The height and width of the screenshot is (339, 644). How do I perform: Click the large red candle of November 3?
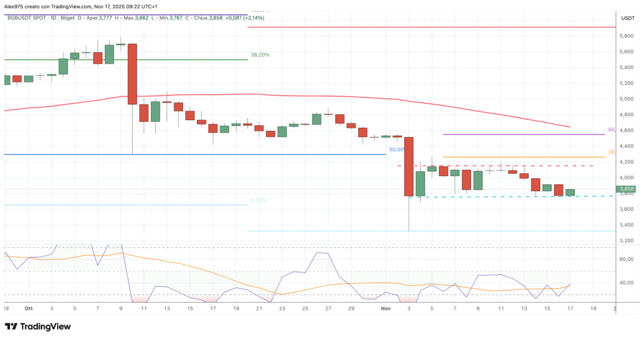coord(409,167)
